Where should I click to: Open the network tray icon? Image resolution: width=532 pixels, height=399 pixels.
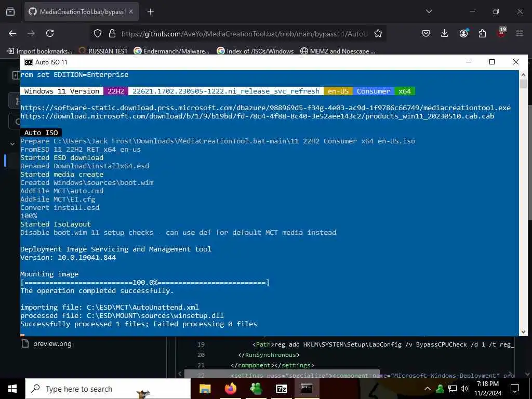(x=453, y=389)
